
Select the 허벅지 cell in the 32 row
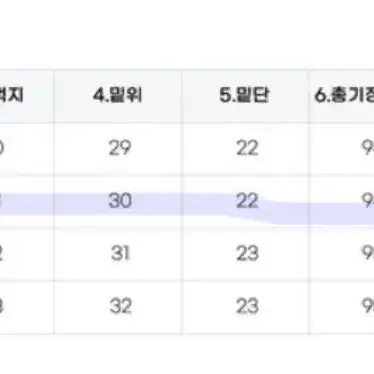pyautogui.click(x=27, y=307)
